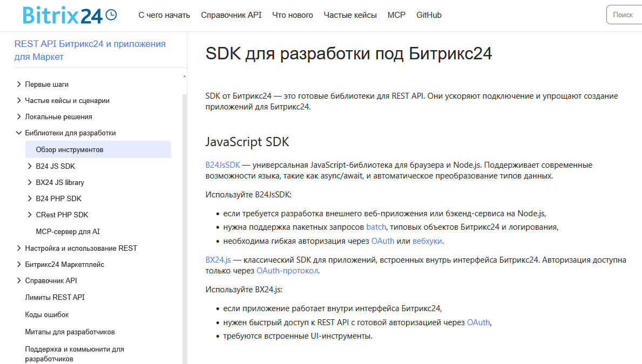Click the 'SDK для разработки под Битрикс24' heading
The height and width of the screenshot is (364, 642).
[348, 53]
